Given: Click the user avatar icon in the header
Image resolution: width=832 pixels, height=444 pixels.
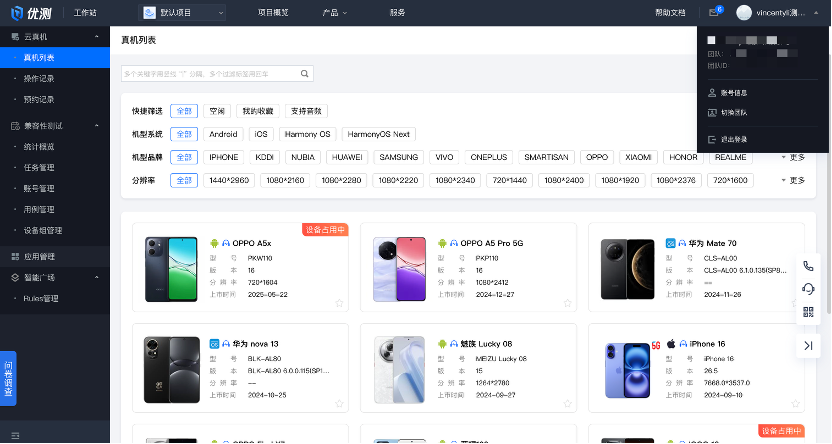Looking at the screenshot, I should coord(744,13).
